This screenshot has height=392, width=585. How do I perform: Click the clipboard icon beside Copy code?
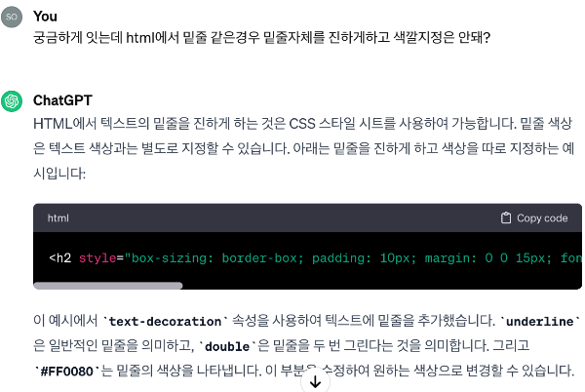[505, 217]
